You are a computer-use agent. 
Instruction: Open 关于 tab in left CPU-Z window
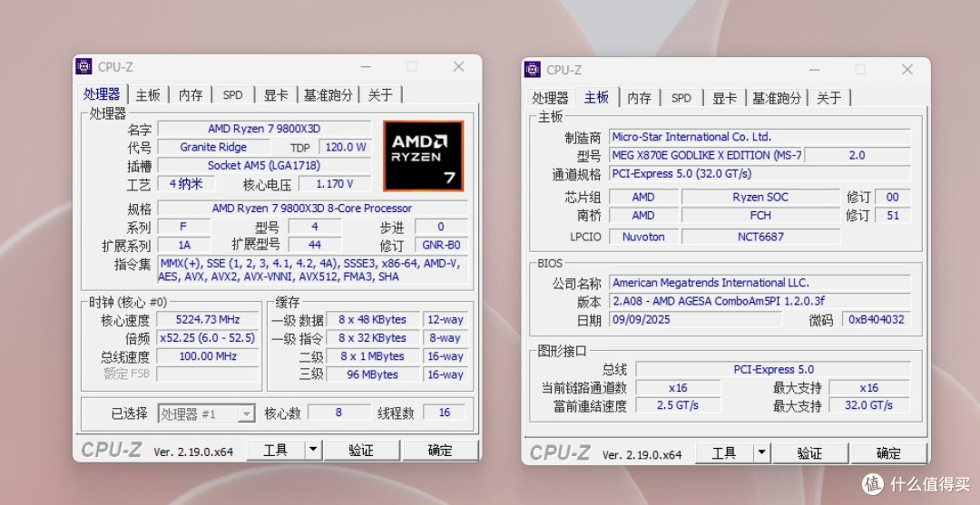[380, 95]
